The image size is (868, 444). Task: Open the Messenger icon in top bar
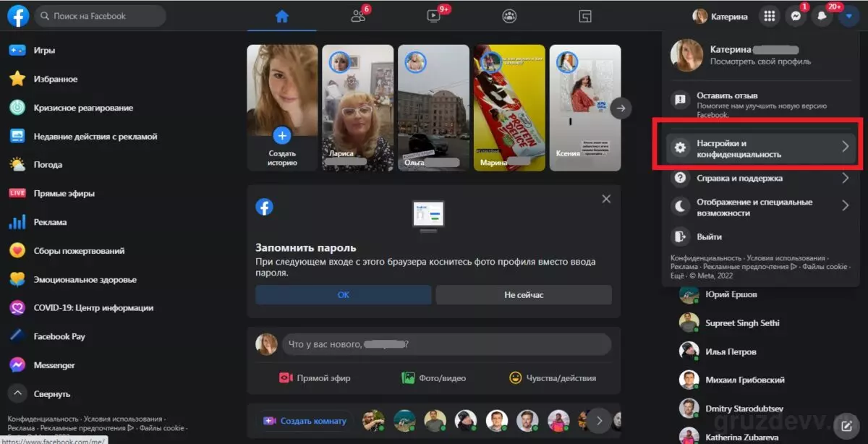click(x=796, y=16)
